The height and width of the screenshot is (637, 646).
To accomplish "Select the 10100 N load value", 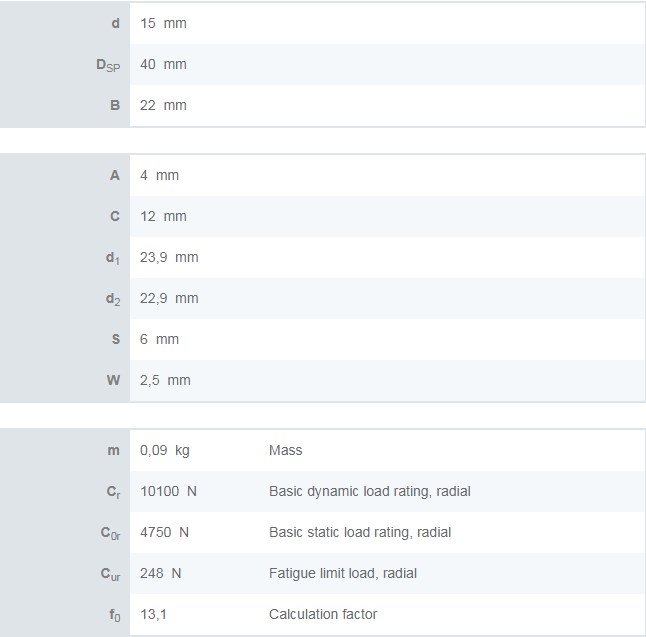I will click(168, 491).
